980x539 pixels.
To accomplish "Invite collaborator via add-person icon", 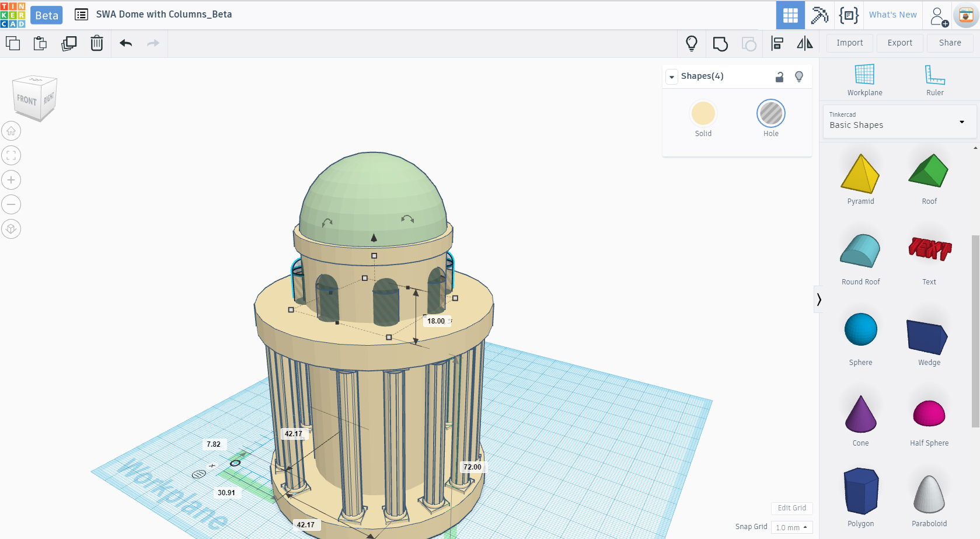I will (939, 16).
